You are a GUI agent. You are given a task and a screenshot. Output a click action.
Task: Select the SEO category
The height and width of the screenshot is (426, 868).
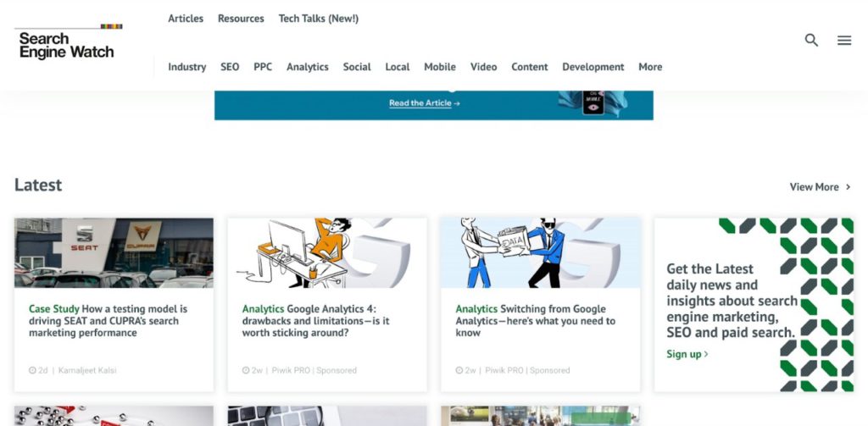point(230,67)
